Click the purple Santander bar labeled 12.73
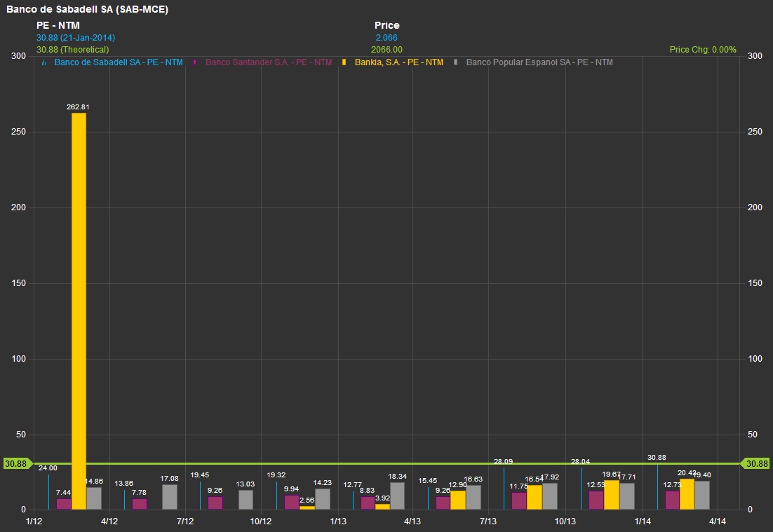 (672, 500)
